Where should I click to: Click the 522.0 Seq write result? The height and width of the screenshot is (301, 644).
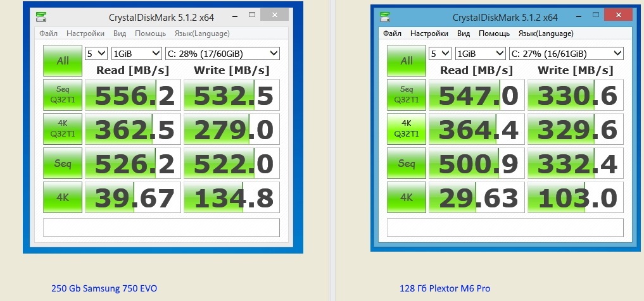tap(232, 163)
